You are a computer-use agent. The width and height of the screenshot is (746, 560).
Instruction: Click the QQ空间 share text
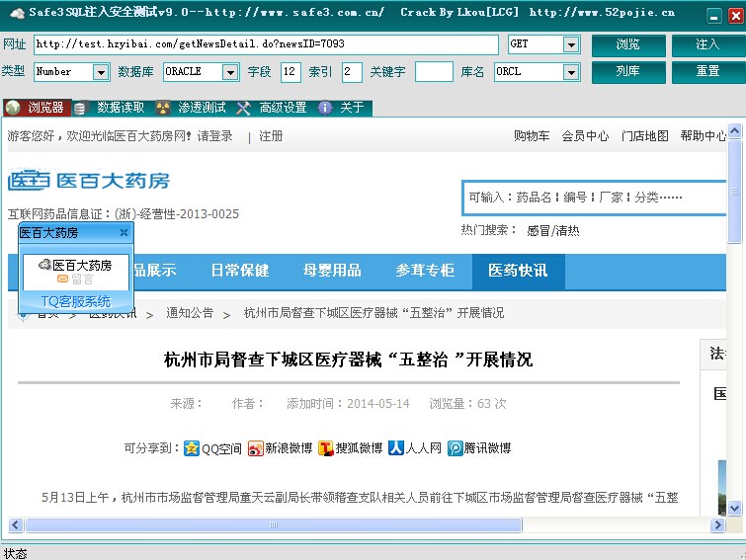pos(221,448)
